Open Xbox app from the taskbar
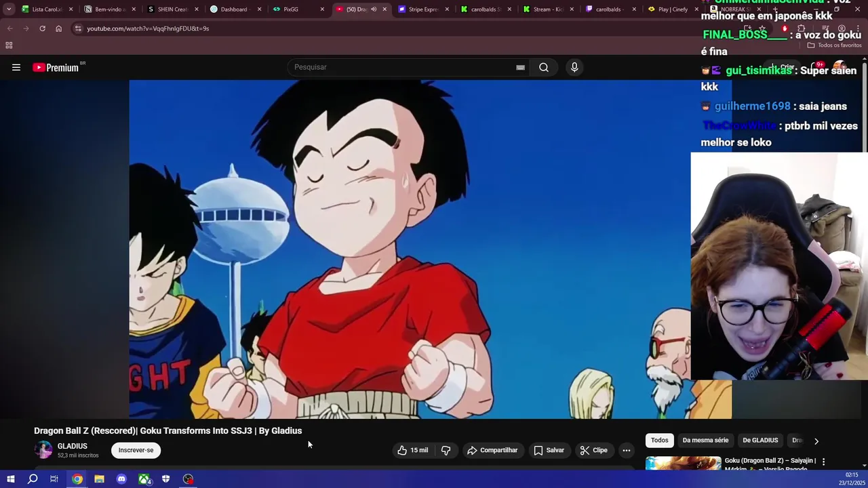The width and height of the screenshot is (868, 488). point(144,479)
